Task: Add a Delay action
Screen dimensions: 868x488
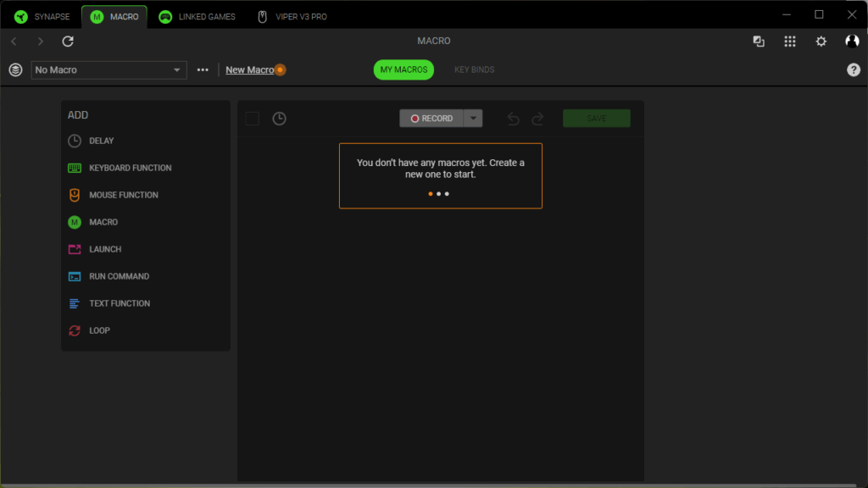Action: [x=101, y=141]
